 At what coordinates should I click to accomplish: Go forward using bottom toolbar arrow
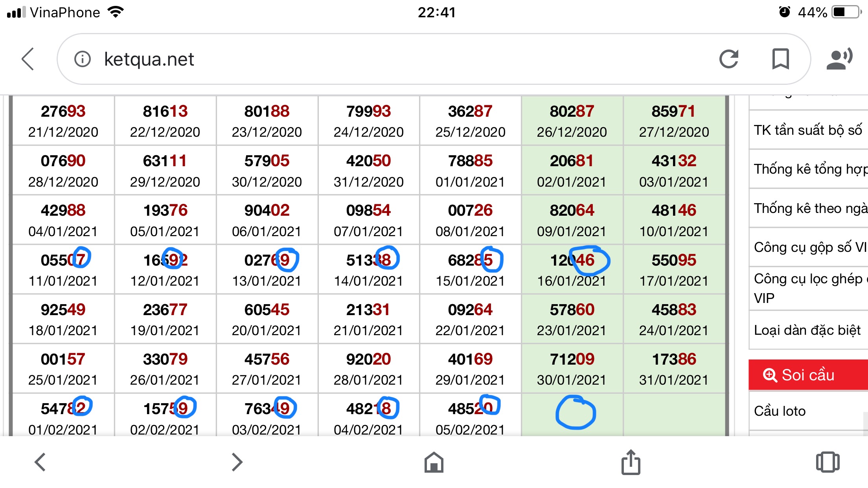tap(237, 462)
